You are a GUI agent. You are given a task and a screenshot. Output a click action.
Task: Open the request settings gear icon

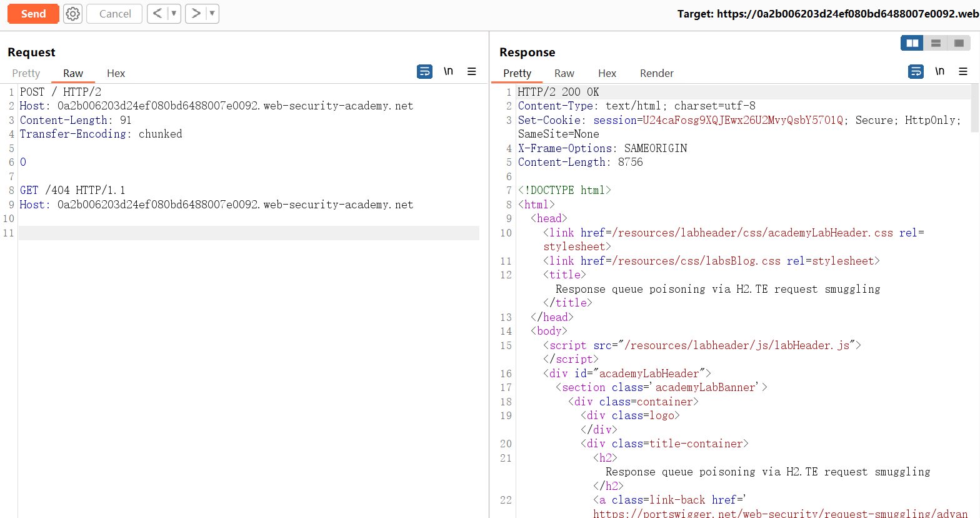coord(73,14)
